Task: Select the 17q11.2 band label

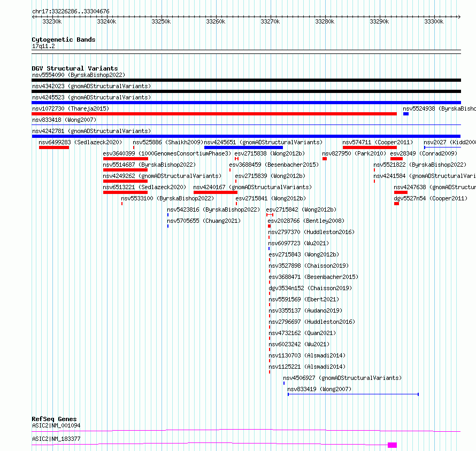Action: 43,46
